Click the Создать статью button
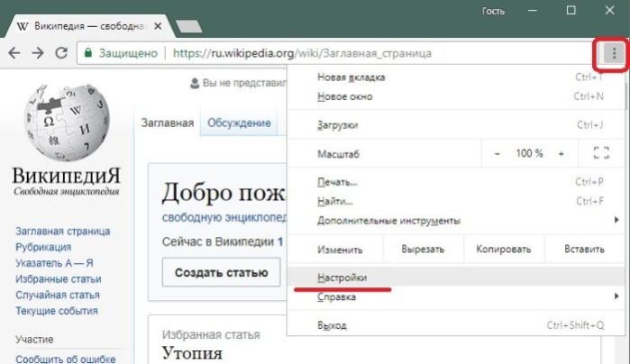This screenshot has height=364, width=630. coord(222,272)
